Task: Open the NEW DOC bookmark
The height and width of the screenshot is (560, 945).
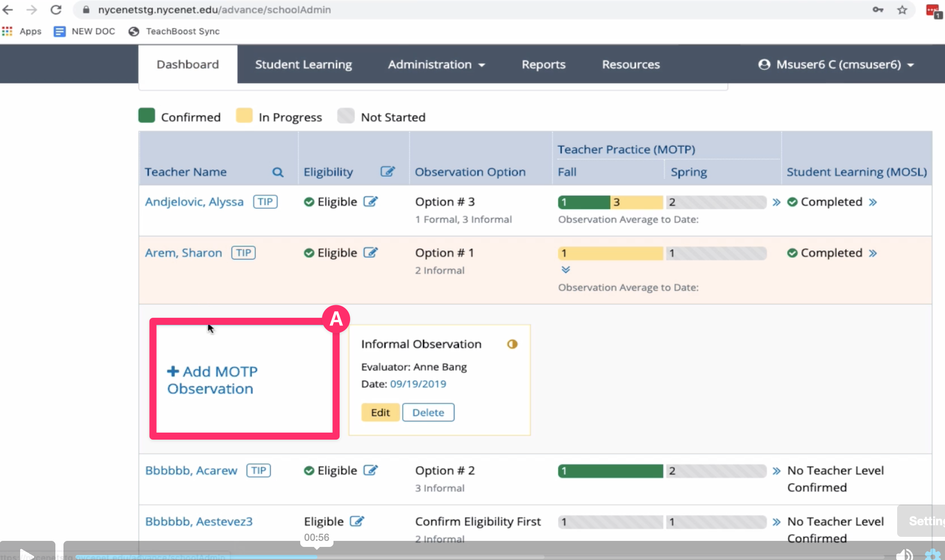Action: coord(85,31)
